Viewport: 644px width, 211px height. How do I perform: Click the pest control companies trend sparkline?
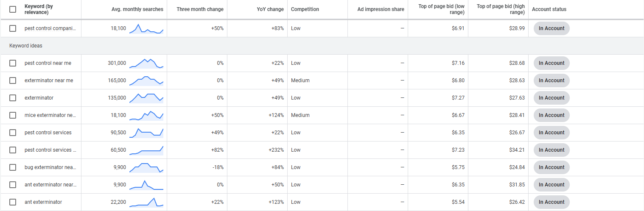pos(146,28)
